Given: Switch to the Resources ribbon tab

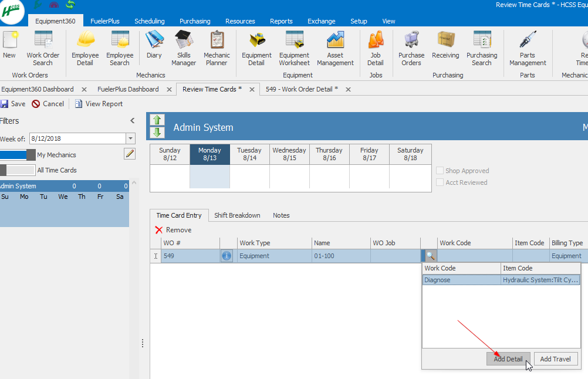Looking at the screenshot, I should point(241,21).
